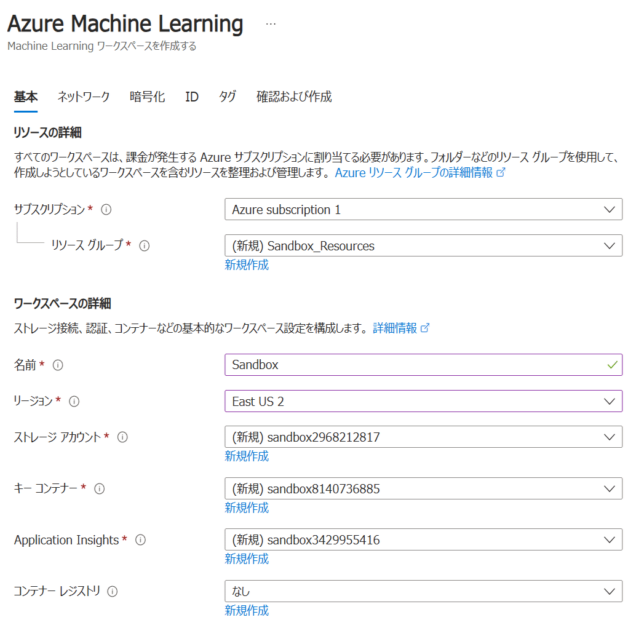The width and height of the screenshot is (644, 644).
Task: Click 新規作成 under Application Insights
Action: 247,559
